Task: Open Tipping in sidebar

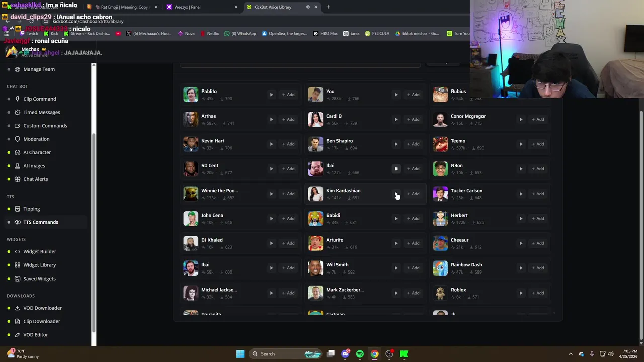Action: tap(31, 209)
